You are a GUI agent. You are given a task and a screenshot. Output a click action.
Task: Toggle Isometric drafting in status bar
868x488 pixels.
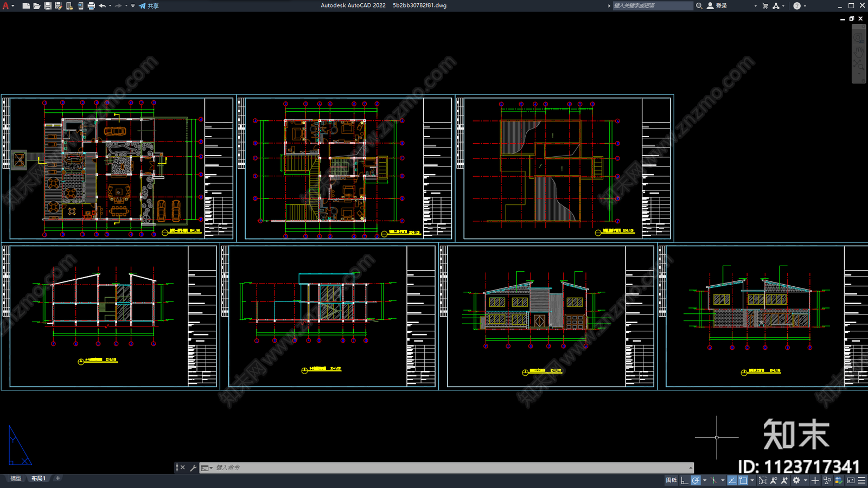(x=713, y=480)
